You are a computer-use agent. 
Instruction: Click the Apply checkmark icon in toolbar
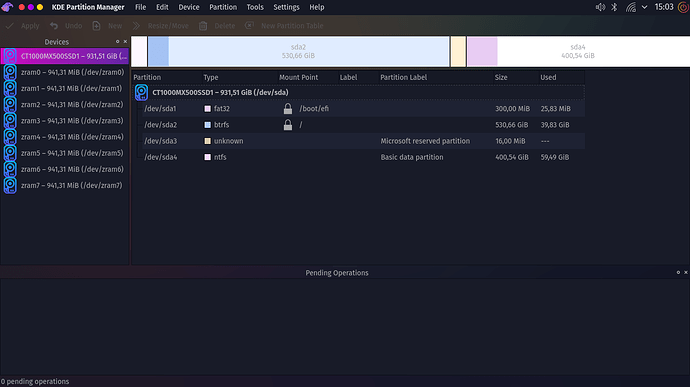9,26
